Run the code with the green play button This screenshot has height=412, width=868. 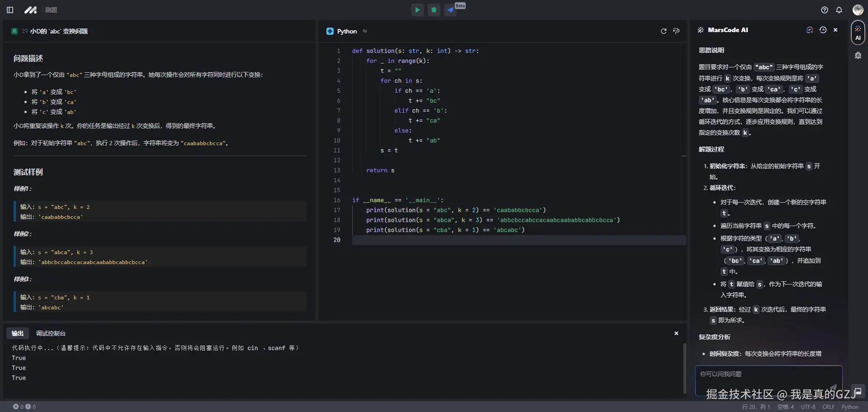pyautogui.click(x=417, y=10)
